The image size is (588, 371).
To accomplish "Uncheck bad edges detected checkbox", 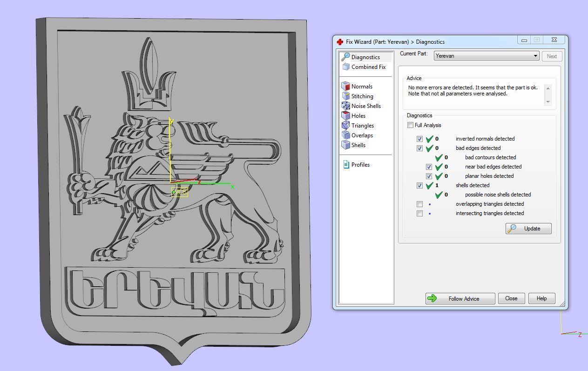I will (x=419, y=148).
